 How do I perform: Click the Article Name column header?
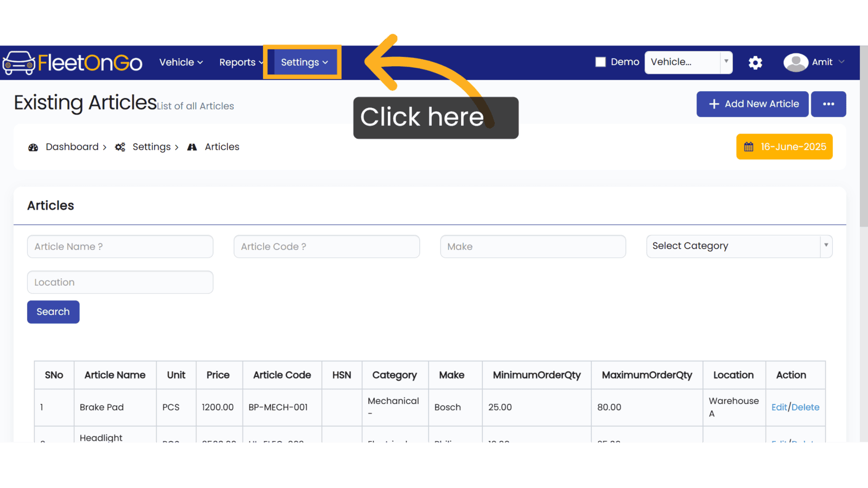click(x=115, y=375)
